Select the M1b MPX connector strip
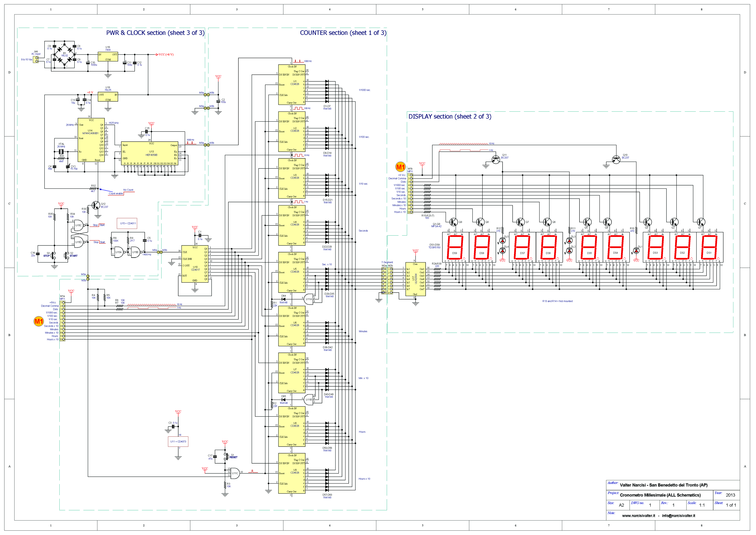 coord(410,194)
